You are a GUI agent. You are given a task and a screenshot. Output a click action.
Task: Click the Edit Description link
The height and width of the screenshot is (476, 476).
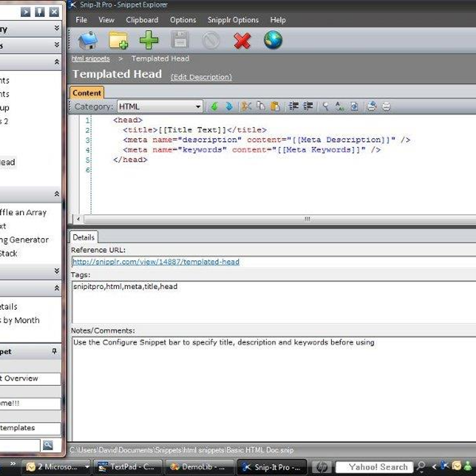(201, 77)
